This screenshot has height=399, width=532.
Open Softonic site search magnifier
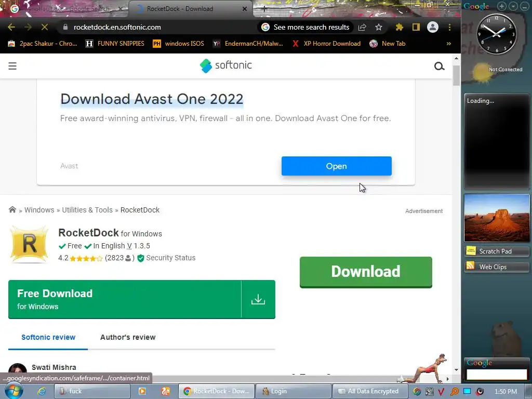(x=440, y=66)
